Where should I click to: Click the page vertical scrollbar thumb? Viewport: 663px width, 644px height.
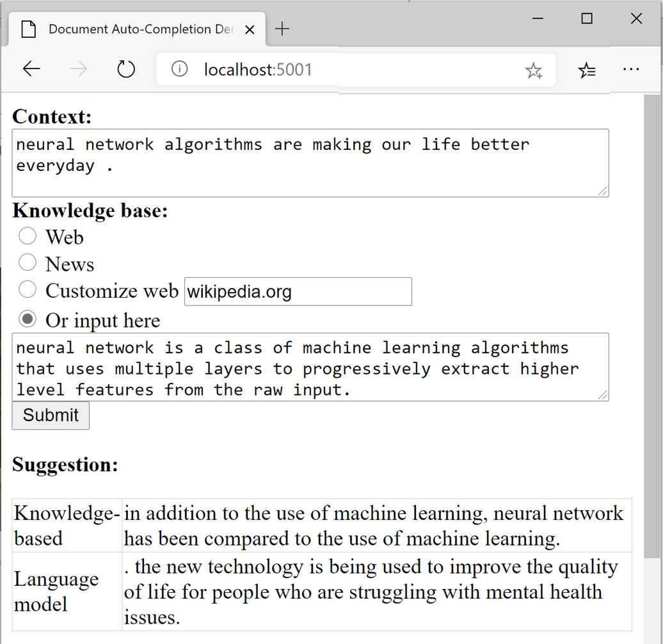click(x=651, y=326)
